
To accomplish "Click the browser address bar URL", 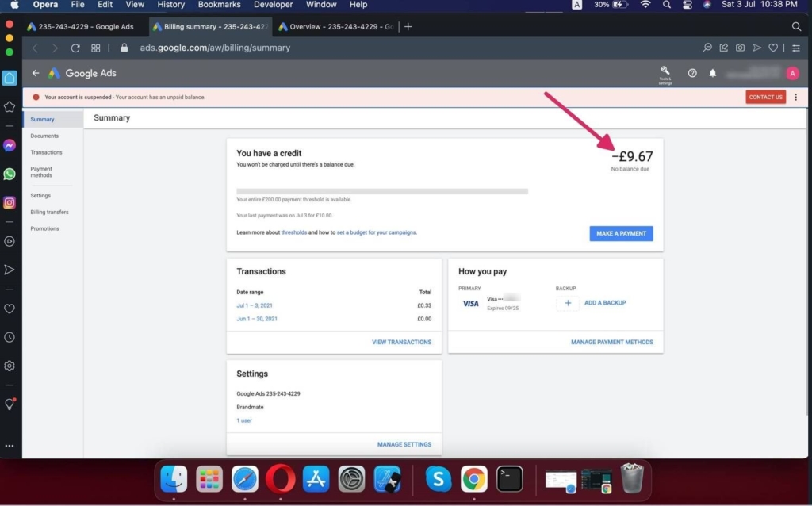I will [x=216, y=48].
